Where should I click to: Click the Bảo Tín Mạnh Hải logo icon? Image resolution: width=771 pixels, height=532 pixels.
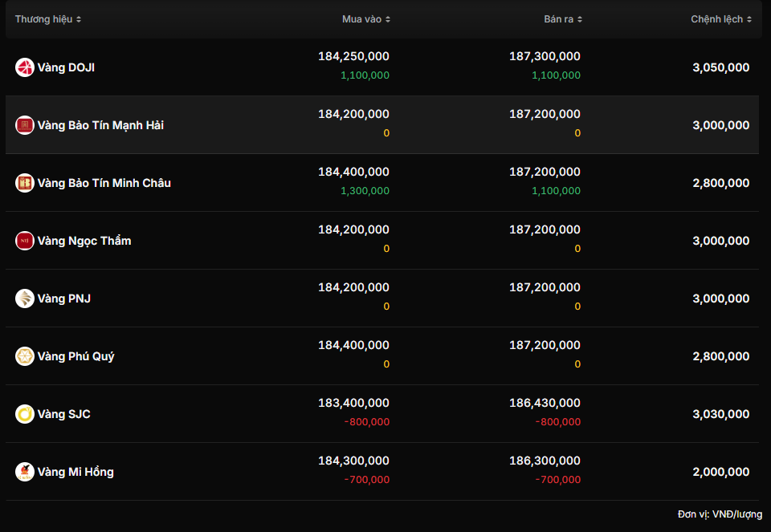24,125
